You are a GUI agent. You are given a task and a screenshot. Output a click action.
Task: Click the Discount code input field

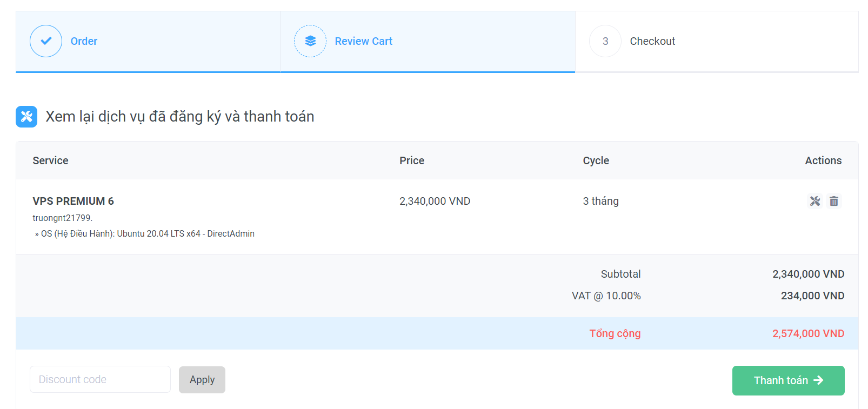(100, 379)
